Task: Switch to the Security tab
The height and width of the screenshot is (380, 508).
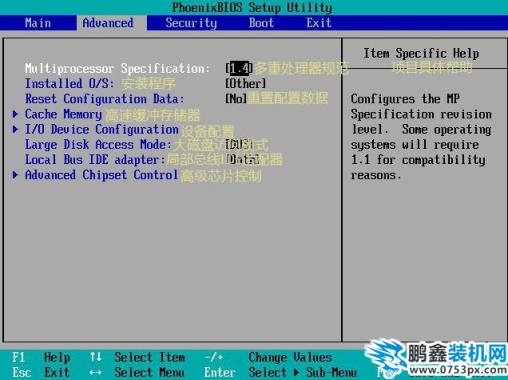Action: click(x=191, y=23)
